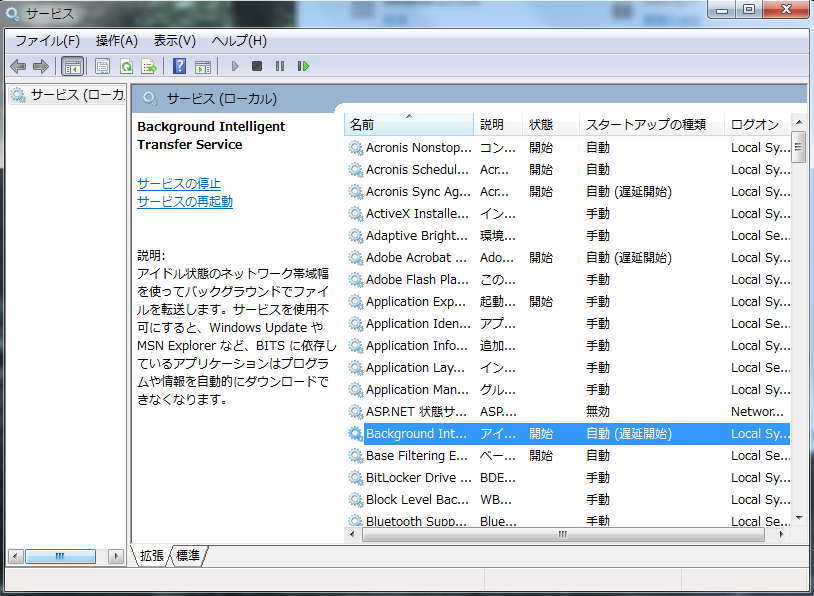This screenshot has width=814, height=596.
Task: Select the ActiveX Installe... service row
Action: click(568, 213)
